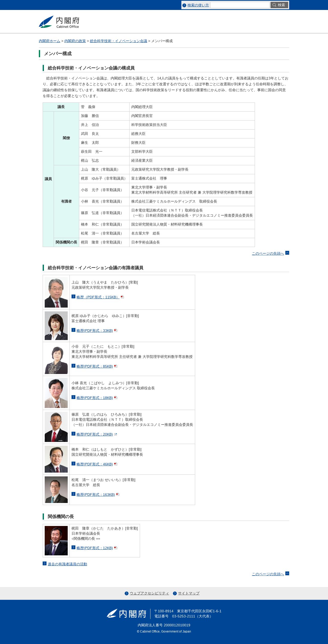This screenshot has width=328, height=644.
Task: Open ウェブアクセシビリティ footer link
Action: pyautogui.click(x=149, y=593)
